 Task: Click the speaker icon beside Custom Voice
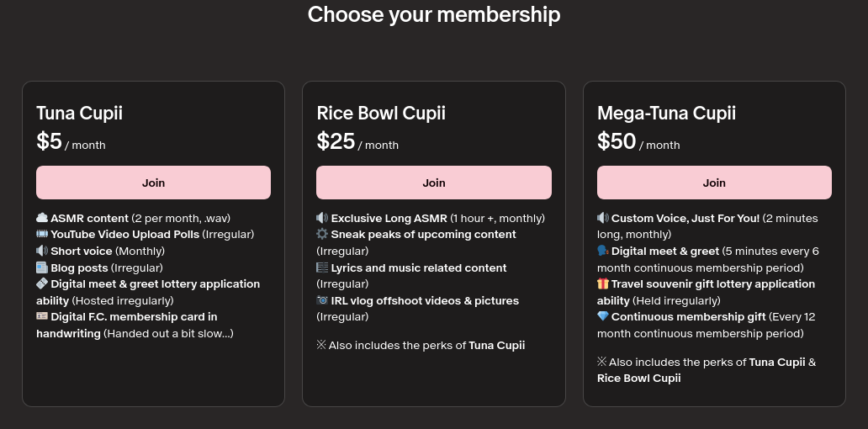pyautogui.click(x=603, y=218)
